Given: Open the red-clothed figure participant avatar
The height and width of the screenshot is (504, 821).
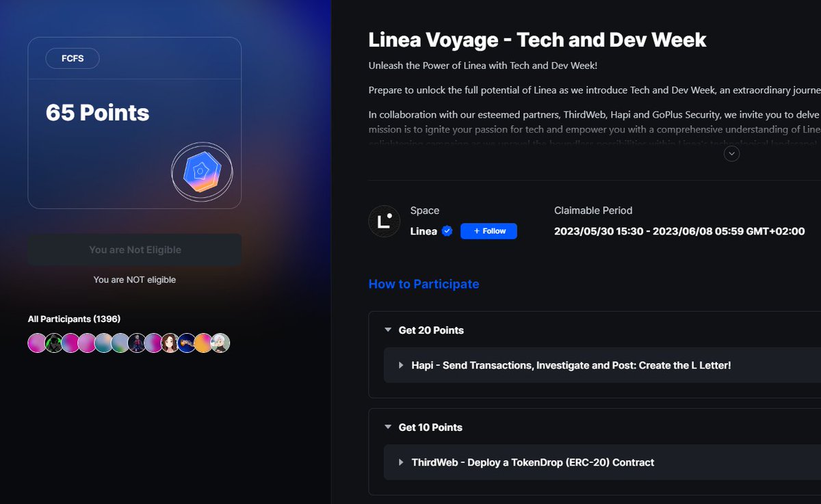Looking at the screenshot, I should [137, 343].
